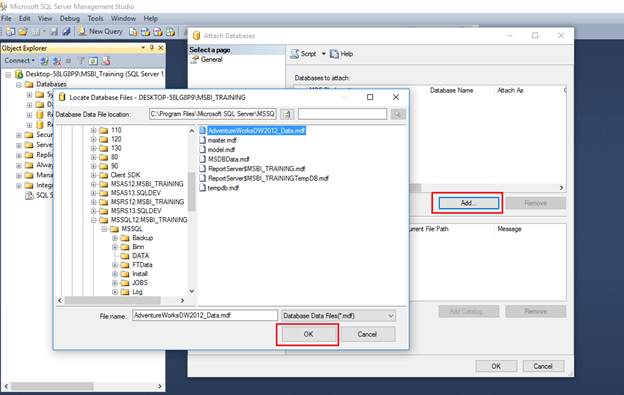
Task: Click the Cancel button of Attach Databases window
Action: coord(543,366)
